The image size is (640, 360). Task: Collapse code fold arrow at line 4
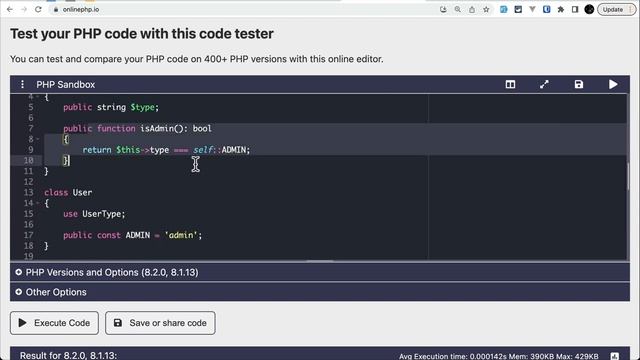tap(38, 97)
